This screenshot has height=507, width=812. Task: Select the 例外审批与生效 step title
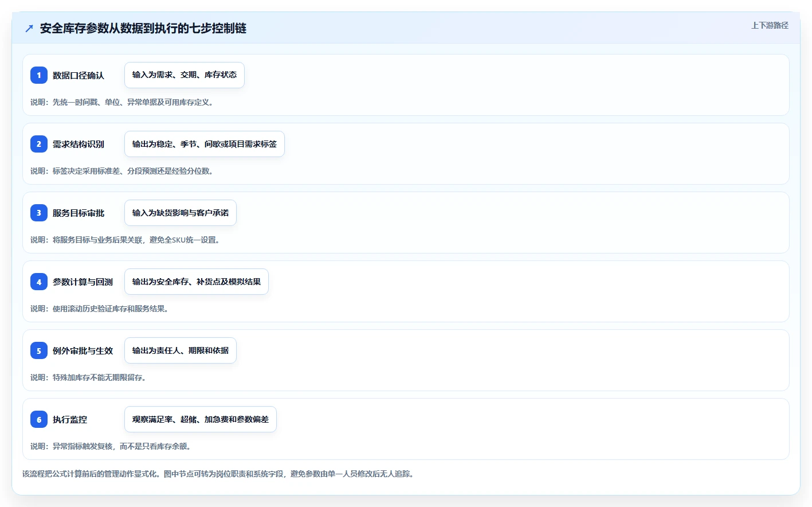click(x=83, y=350)
